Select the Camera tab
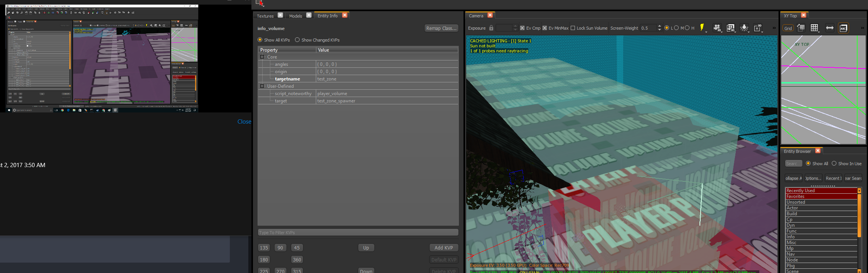 [476, 16]
